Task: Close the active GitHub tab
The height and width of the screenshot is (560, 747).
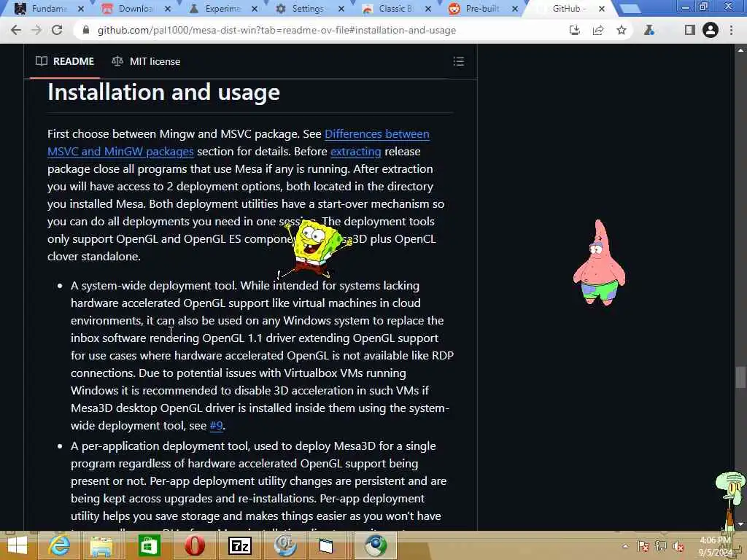Action: tap(602, 9)
